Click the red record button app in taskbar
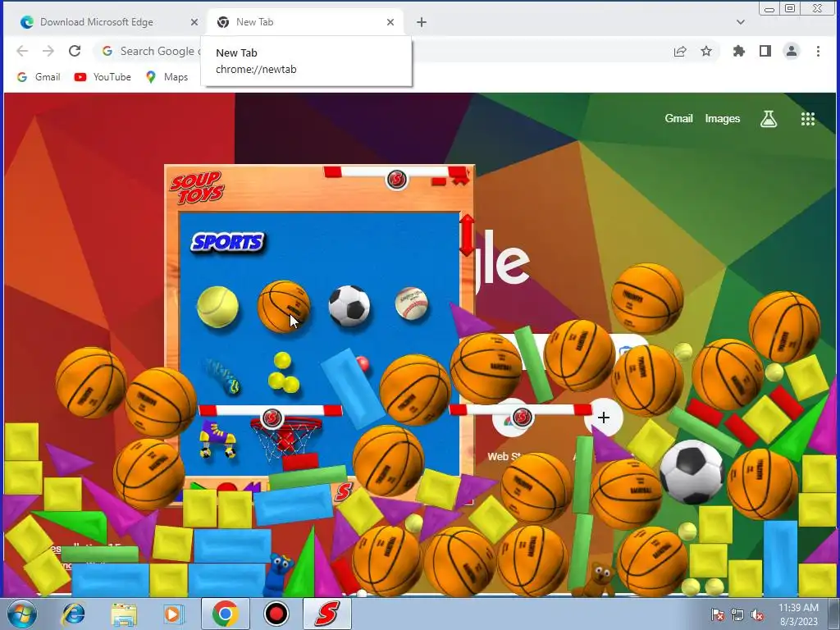Screen dimensions: 840x630 (276, 614)
